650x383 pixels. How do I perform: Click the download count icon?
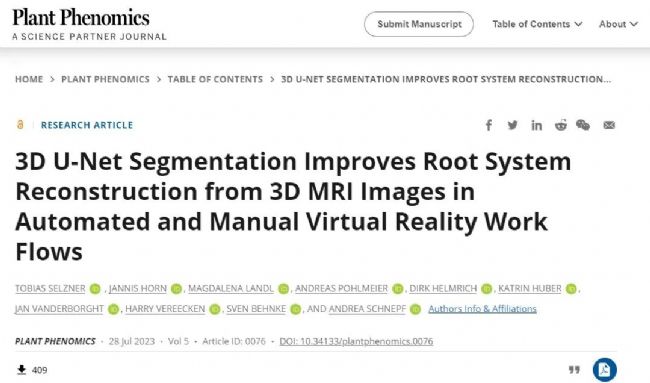[x=22, y=370]
